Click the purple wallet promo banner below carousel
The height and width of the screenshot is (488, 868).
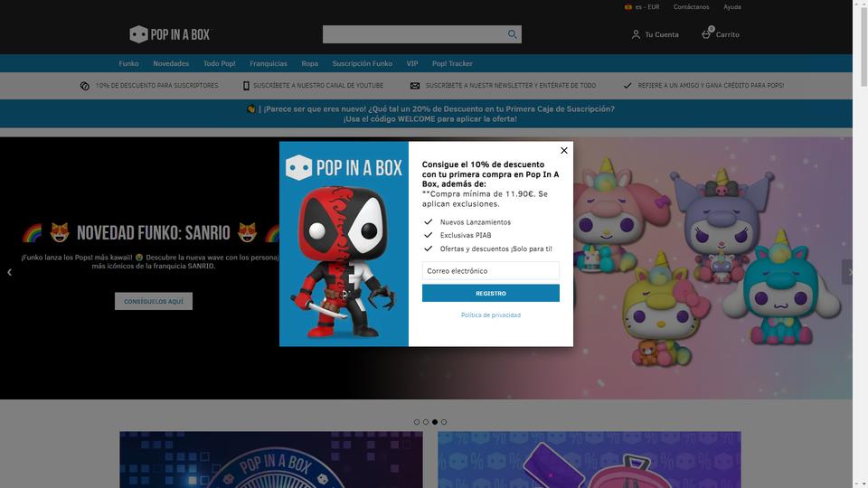click(x=589, y=460)
